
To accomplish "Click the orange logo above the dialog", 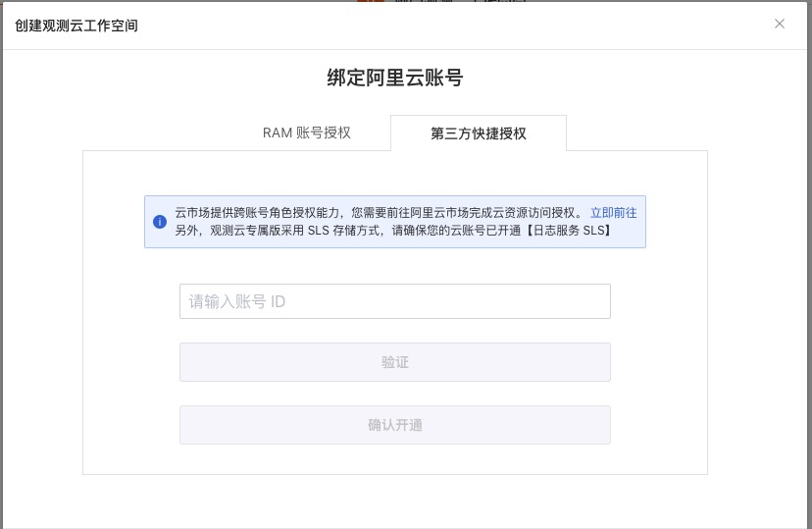I will (371, 2).
